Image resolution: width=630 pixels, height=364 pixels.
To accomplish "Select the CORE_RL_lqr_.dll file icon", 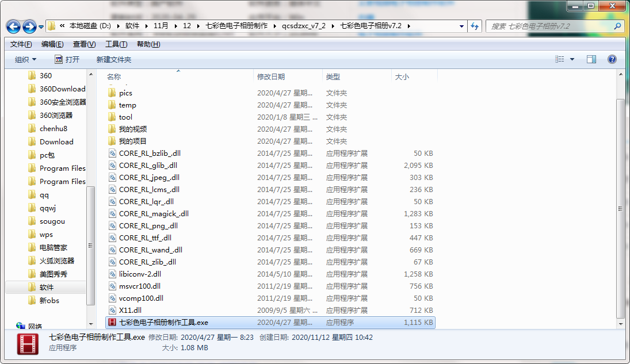I will [x=112, y=201].
